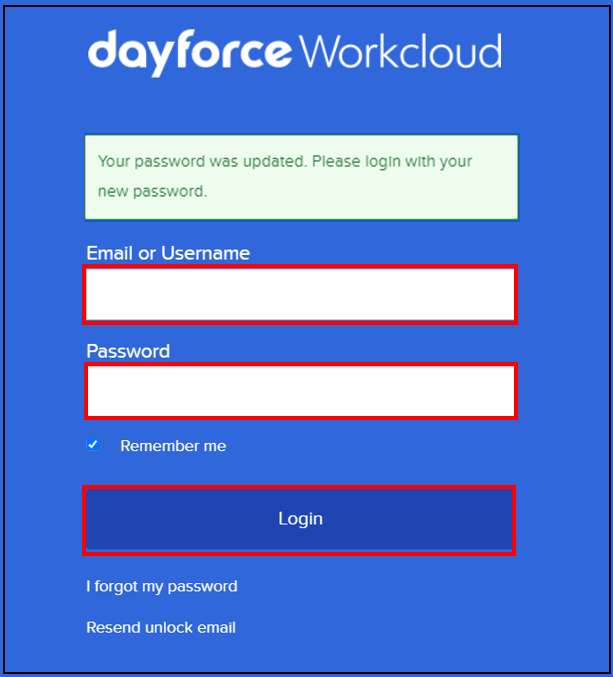The width and height of the screenshot is (613, 677).
Task: Click inside the Password input box
Action: coord(300,391)
